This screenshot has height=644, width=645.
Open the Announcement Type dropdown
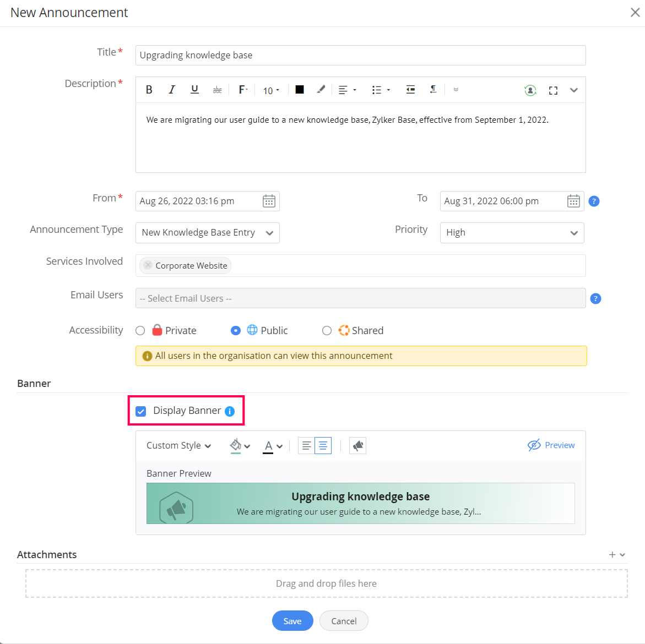click(207, 233)
